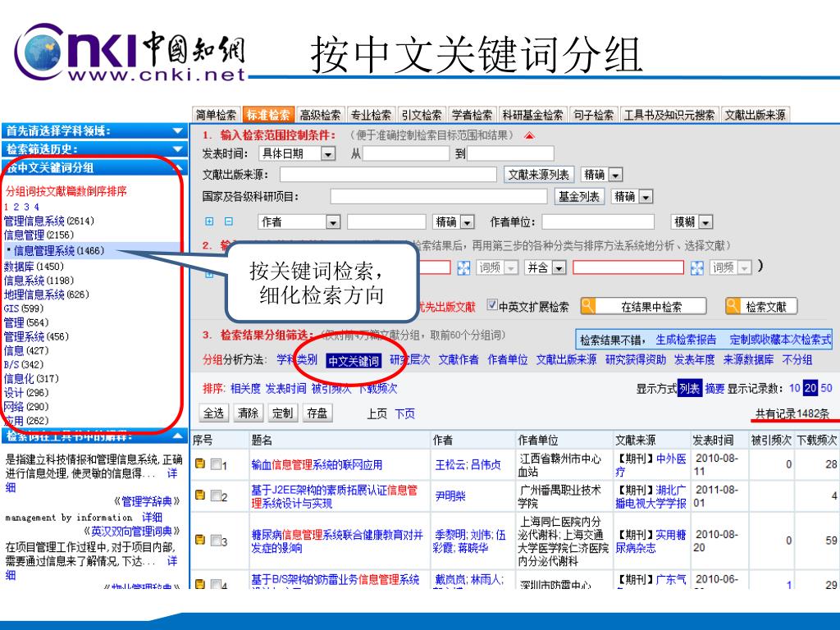Select 不分组 grouping option
Screen dimensions: 840x630
tap(797, 360)
